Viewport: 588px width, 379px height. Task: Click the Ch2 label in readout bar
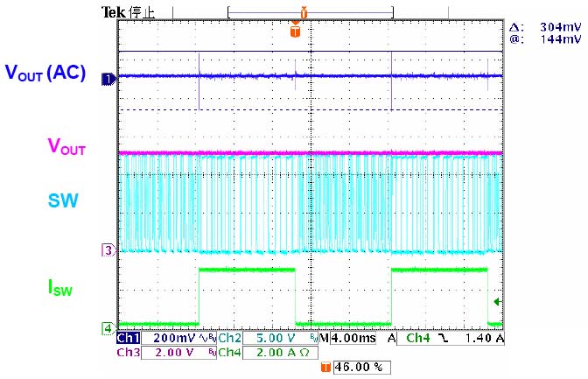(229, 338)
